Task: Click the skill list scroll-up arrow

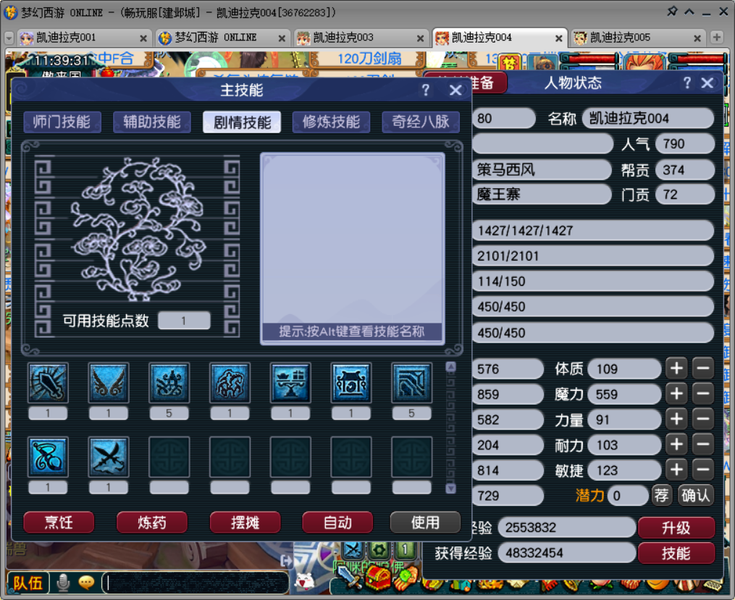Action: pyautogui.click(x=451, y=367)
